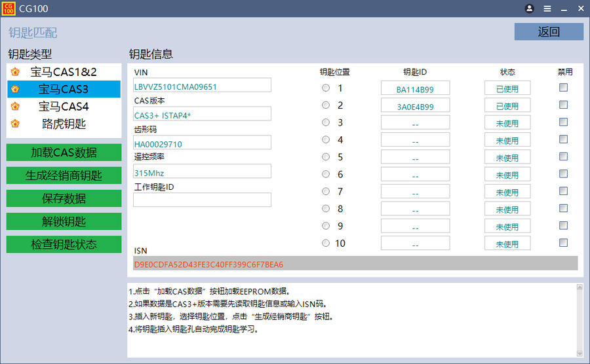Click the 解锁钥匙 button

64,221
